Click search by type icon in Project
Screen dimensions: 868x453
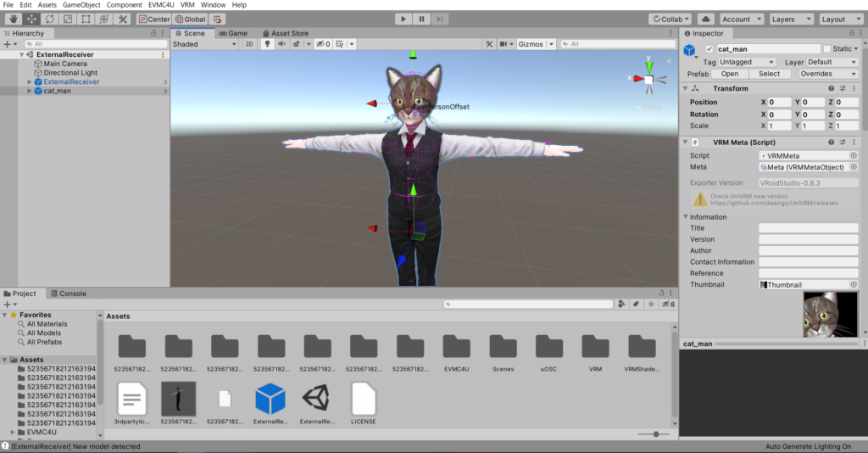621,304
